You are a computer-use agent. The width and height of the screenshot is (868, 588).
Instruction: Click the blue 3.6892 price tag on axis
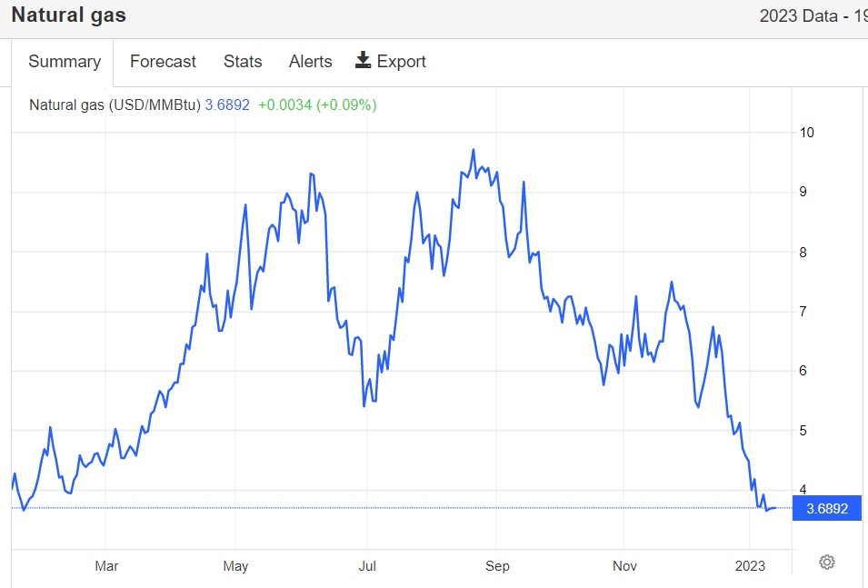tap(825, 508)
